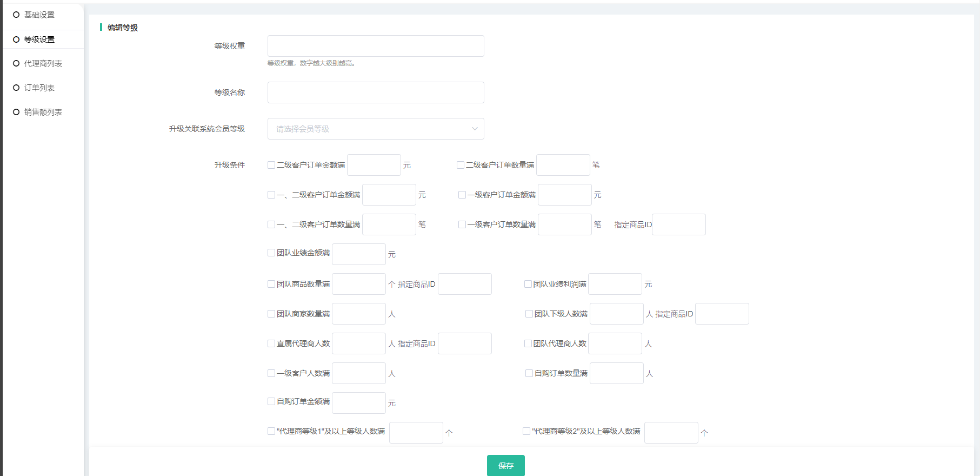Enable 二级客户订单金额满 checkbox
This screenshot has height=476, width=980.
click(x=271, y=165)
